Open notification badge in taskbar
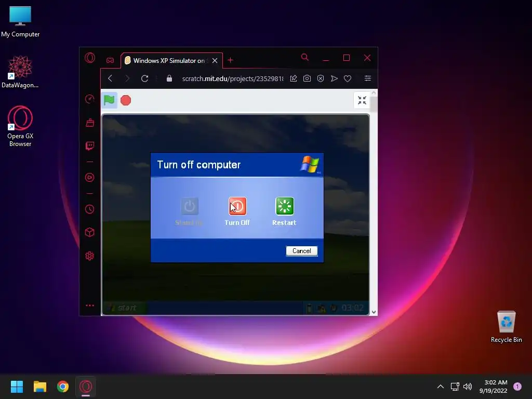This screenshot has height=399, width=532. [517, 387]
